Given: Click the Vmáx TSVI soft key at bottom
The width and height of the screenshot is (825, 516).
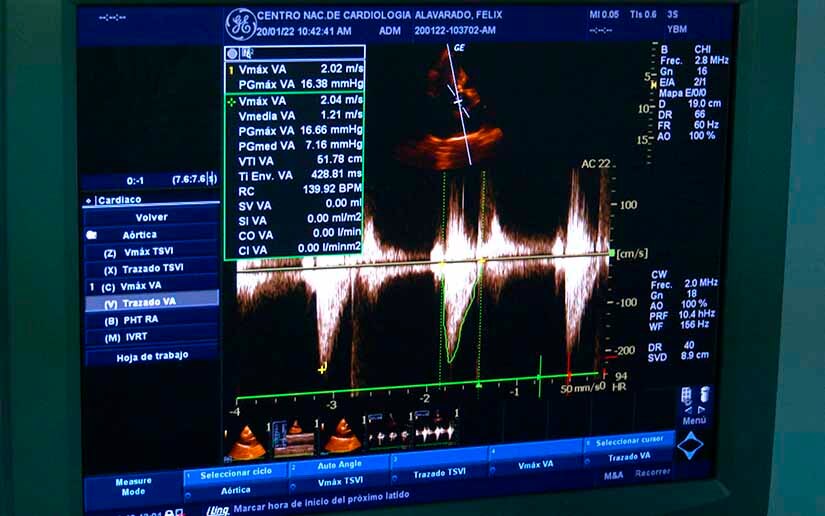Looking at the screenshot, I should [340, 481].
